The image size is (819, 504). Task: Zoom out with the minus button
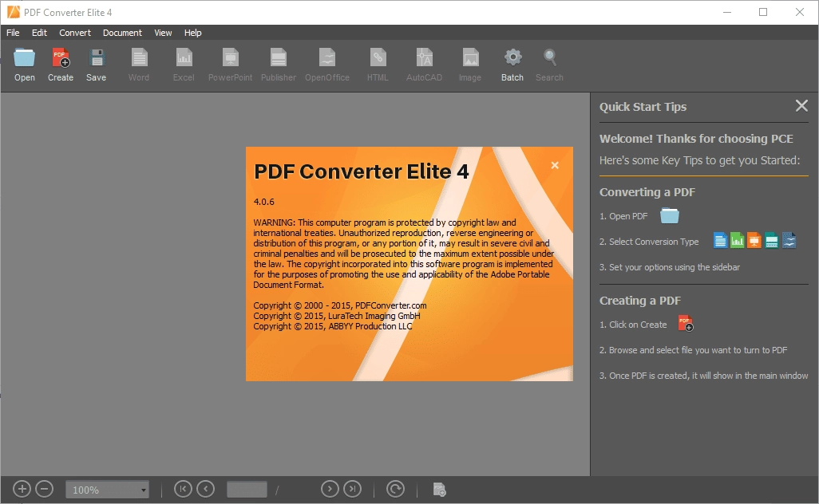[45, 490]
